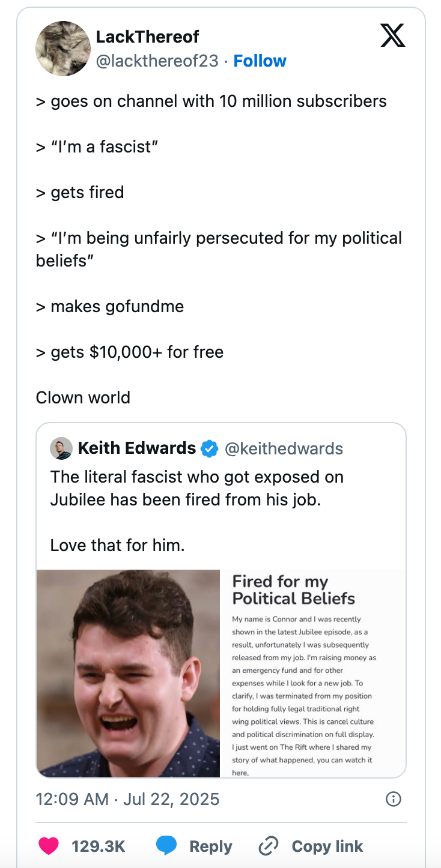Click the Reply button label

(210, 846)
